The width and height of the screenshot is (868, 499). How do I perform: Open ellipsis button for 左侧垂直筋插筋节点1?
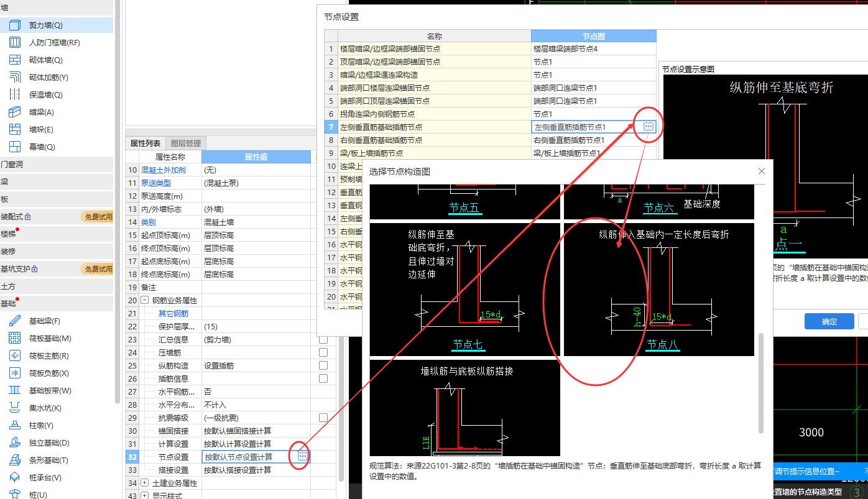649,127
